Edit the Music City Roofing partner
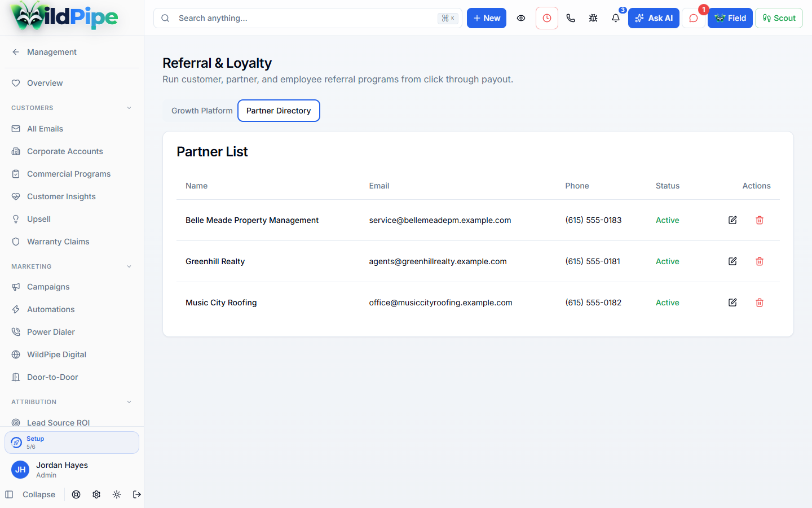Image resolution: width=812 pixels, height=508 pixels. click(x=732, y=303)
